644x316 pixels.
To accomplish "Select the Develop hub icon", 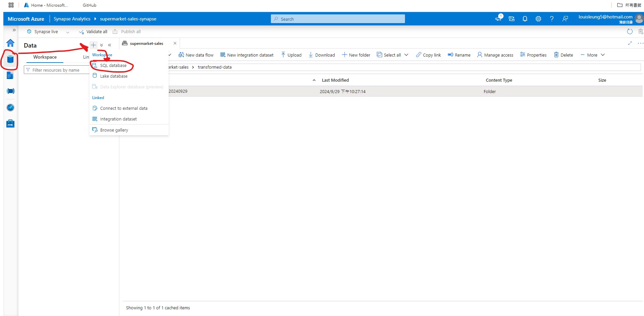I will pos(10,75).
